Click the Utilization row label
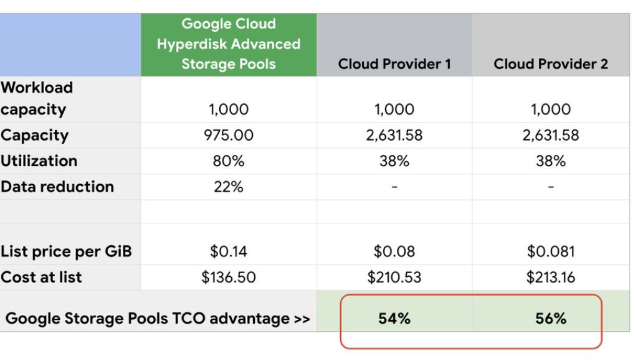638x364 pixels. tap(39, 161)
